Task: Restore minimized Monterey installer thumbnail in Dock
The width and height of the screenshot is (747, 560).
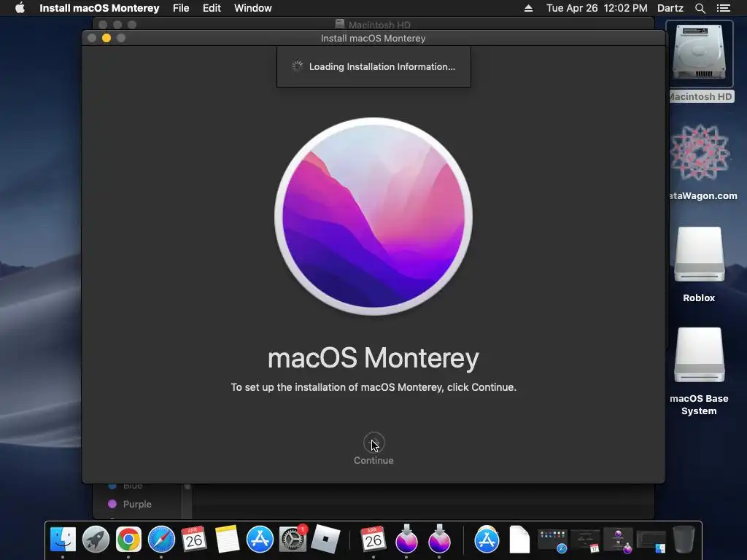Action: click(x=618, y=542)
